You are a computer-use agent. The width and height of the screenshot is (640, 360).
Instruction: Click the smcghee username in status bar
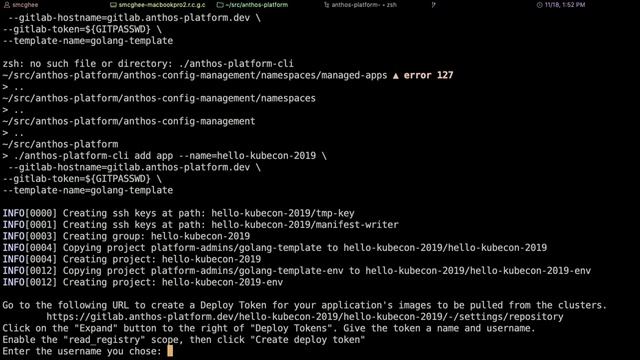pyautogui.click(x=25, y=5)
